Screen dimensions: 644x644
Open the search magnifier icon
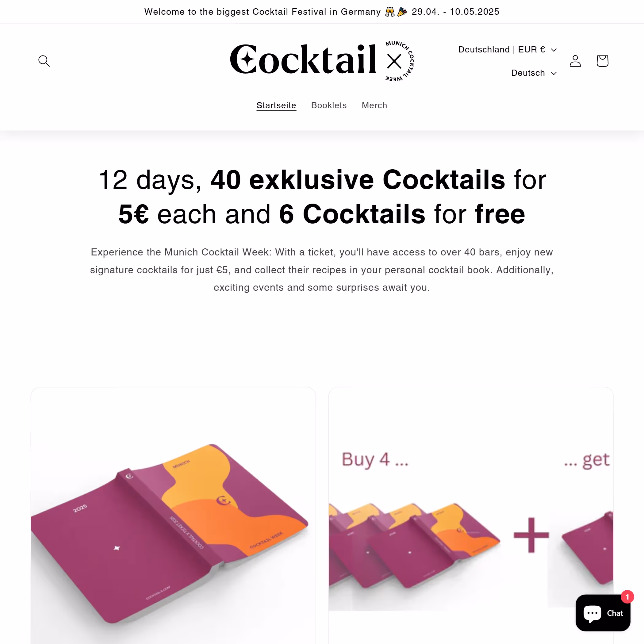[44, 61]
